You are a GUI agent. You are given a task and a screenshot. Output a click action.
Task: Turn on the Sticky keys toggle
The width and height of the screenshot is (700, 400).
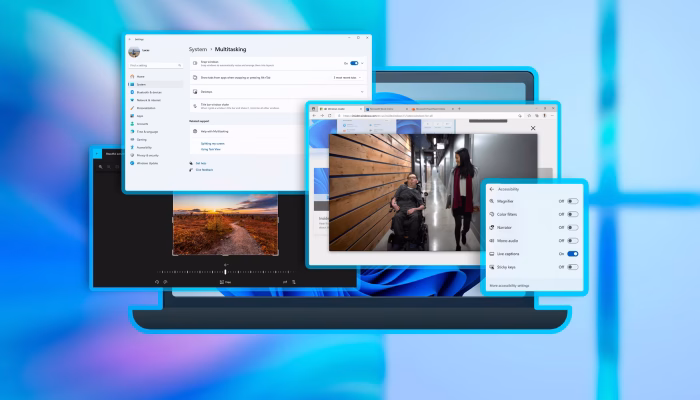click(572, 267)
